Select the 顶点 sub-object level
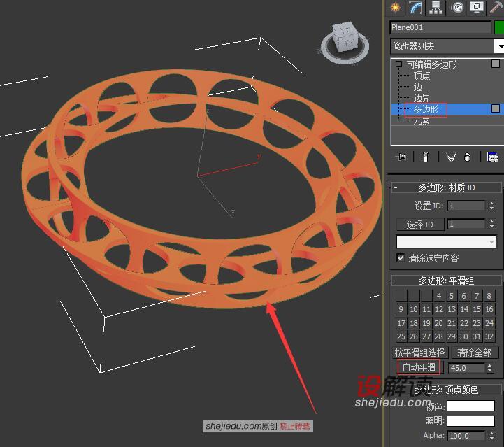The height and width of the screenshot is (447, 504). pos(422,76)
